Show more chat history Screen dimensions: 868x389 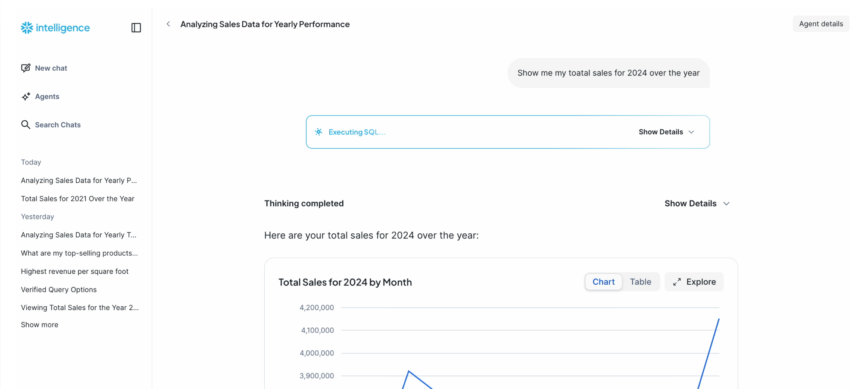[x=40, y=325]
